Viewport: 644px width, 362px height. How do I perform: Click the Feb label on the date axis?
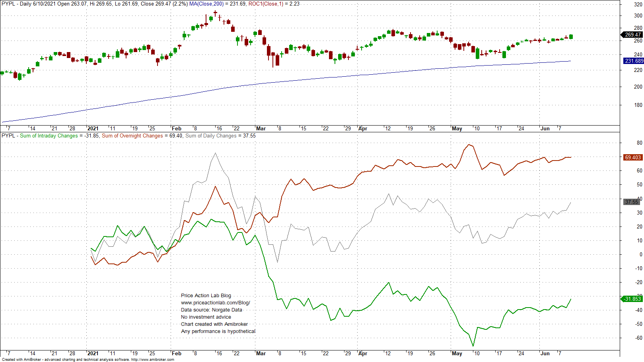177,128
